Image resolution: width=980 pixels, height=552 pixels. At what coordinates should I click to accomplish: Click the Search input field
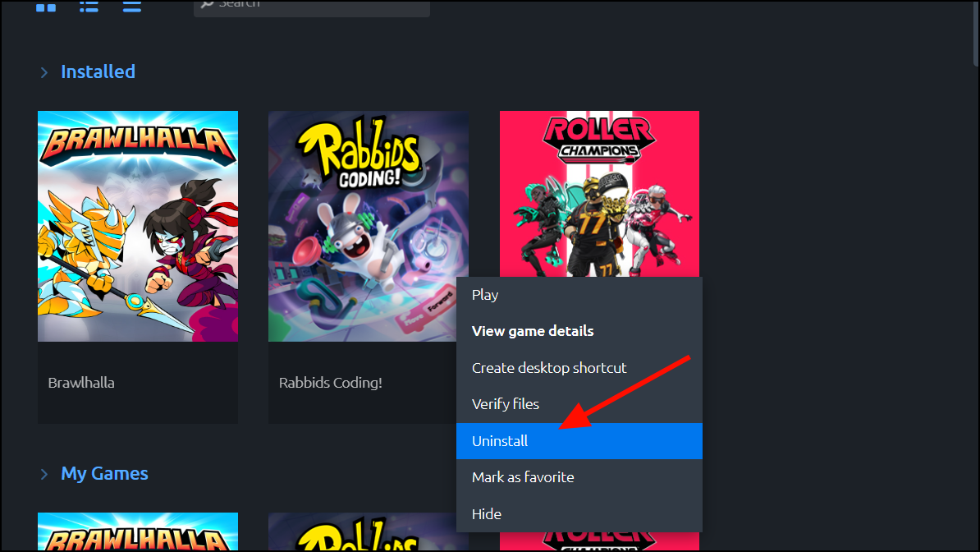pyautogui.click(x=311, y=7)
